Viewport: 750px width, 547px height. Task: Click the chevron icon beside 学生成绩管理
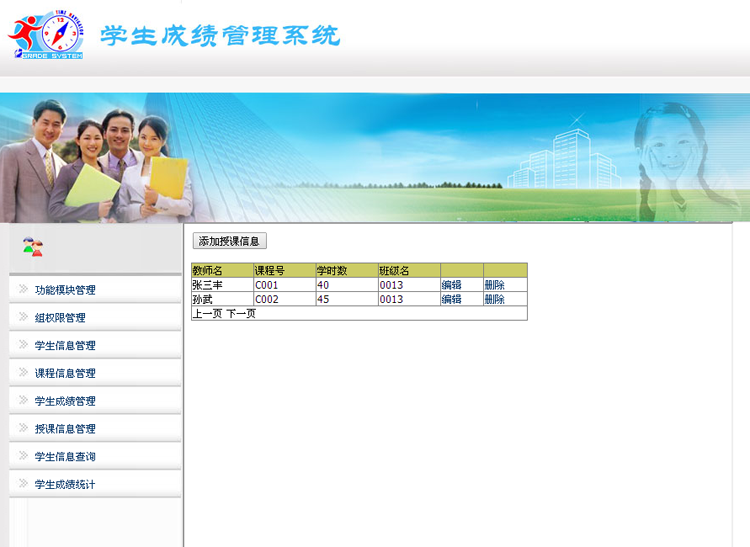[23, 399]
